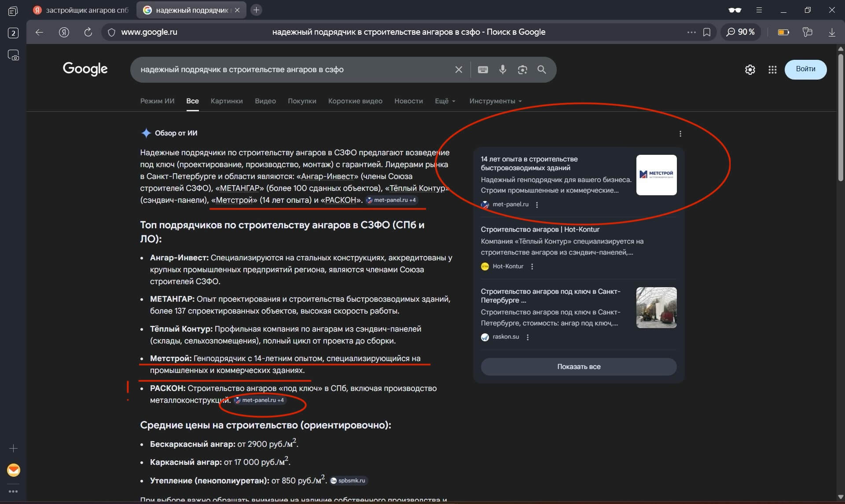Screen dimensions: 845x504
Task: Click the Войти button
Action: click(805, 69)
